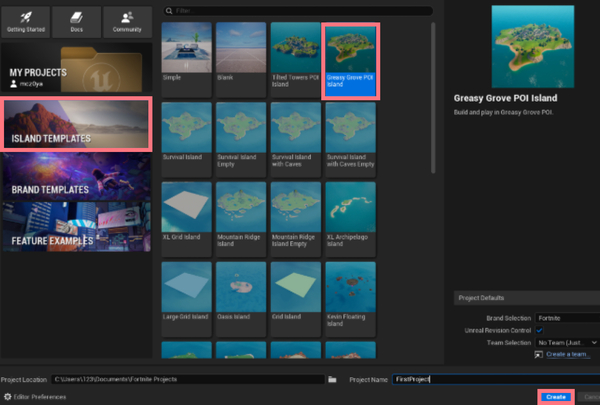Click the Create a team icon

pyautogui.click(x=538, y=354)
